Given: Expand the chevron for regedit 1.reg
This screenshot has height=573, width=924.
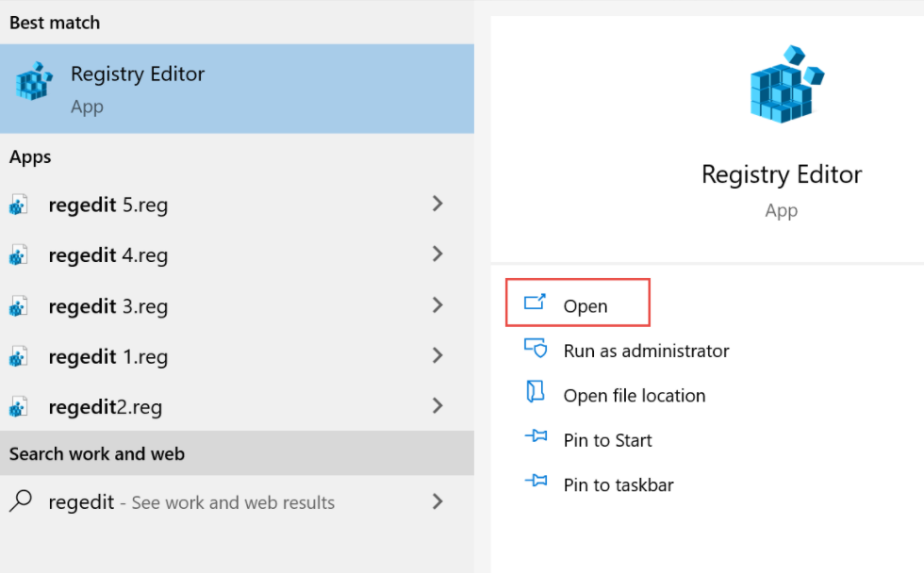Looking at the screenshot, I should [437, 355].
